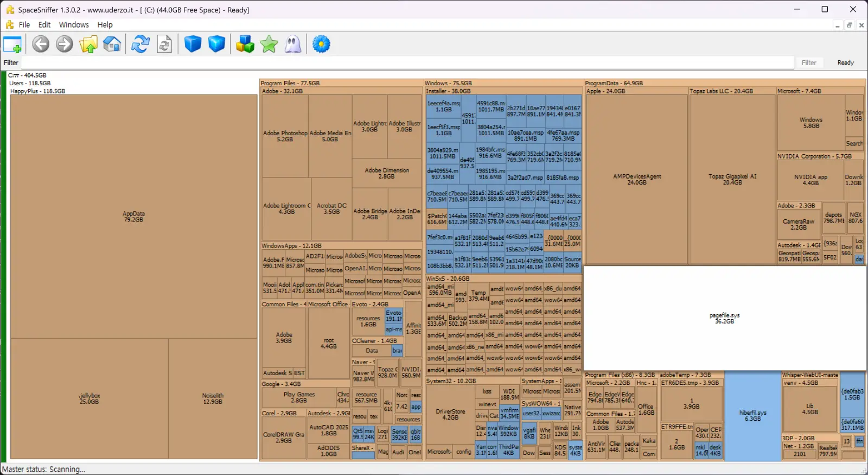Click the Master status: Scanning... text
This screenshot has width=868, height=475.
pos(43,470)
